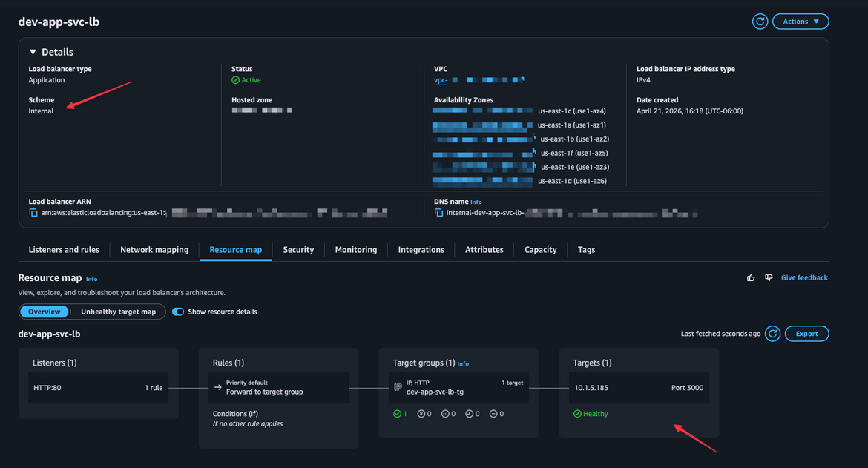Viewport: 868px width, 468px height.
Task: Open Info link next to DNS name
Action: click(x=476, y=202)
